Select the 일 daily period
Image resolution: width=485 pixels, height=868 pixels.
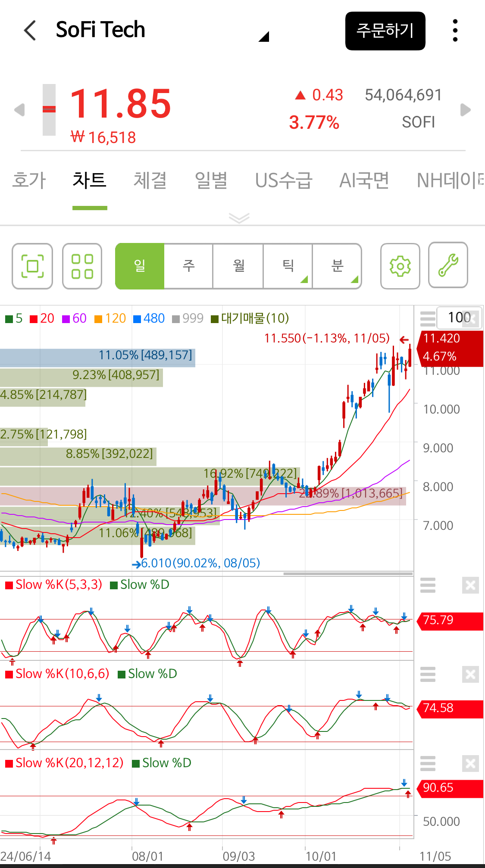pyautogui.click(x=140, y=266)
